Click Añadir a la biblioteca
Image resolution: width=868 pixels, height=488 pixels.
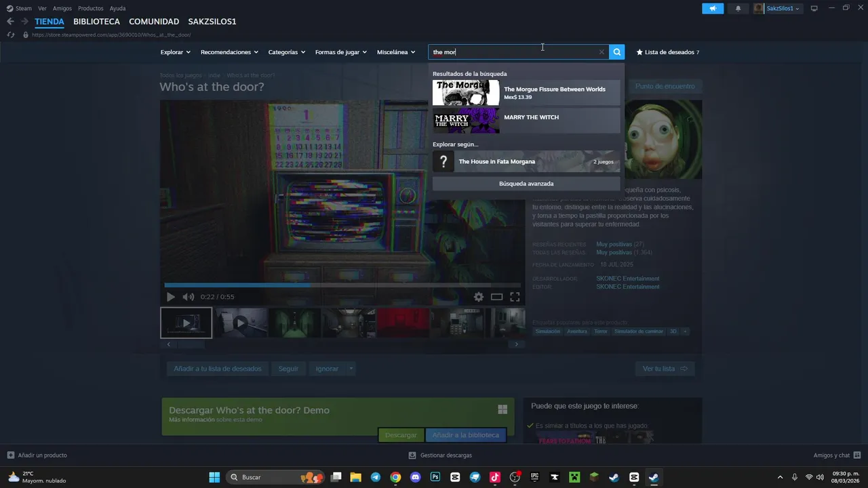click(465, 435)
